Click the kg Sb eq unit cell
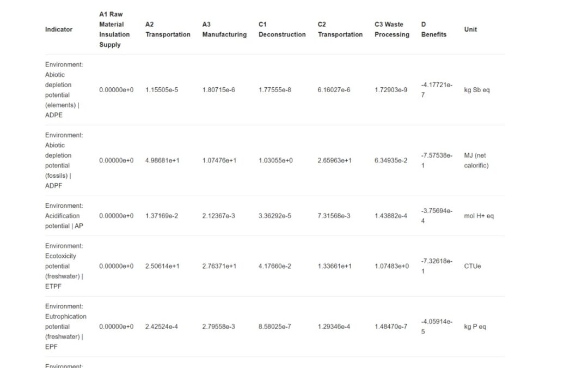Image resolution: width=588 pixels, height=368 pixels. click(477, 90)
